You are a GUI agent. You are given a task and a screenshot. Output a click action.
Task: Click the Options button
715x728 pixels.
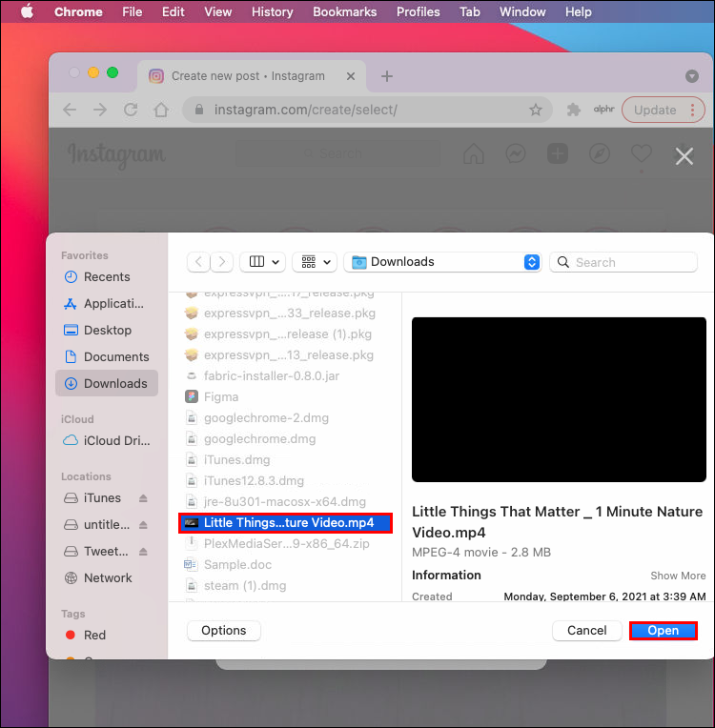click(223, 631)
